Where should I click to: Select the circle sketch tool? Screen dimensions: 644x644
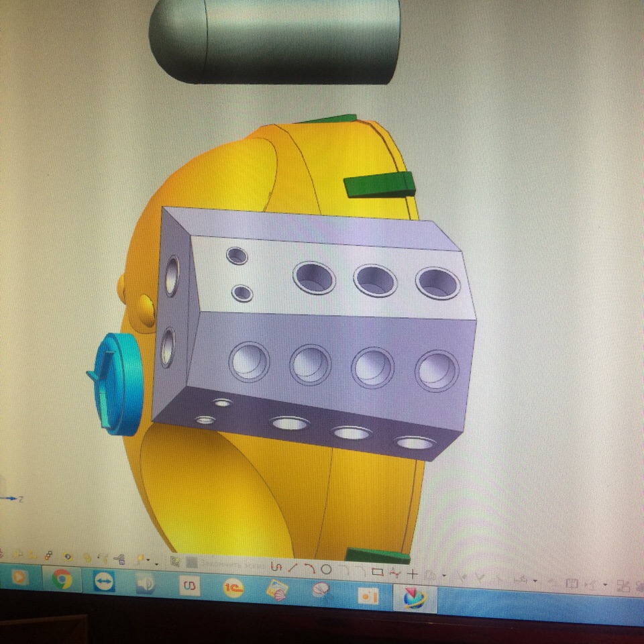point(326,570)
